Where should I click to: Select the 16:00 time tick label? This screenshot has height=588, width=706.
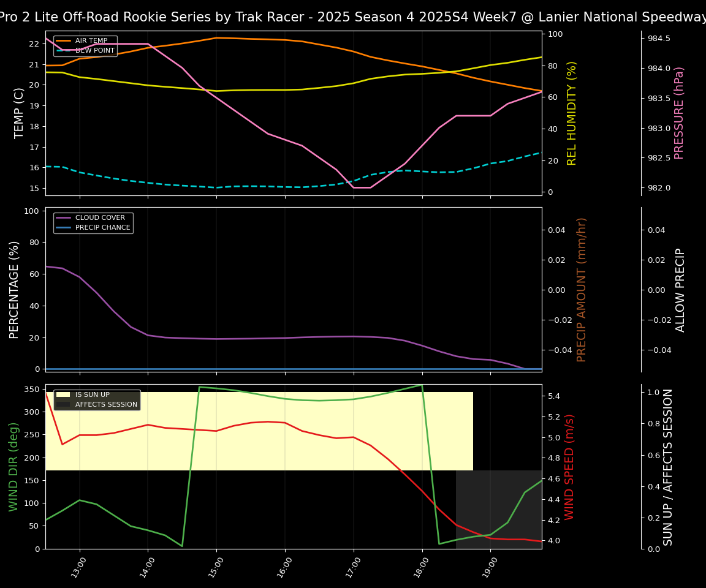[x=283, y=568]
